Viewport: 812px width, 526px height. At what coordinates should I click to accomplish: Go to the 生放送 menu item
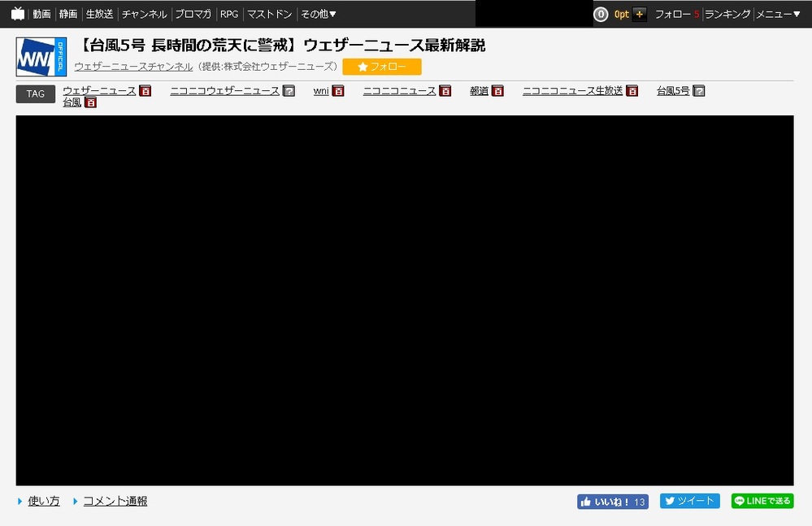click(99, 14)
